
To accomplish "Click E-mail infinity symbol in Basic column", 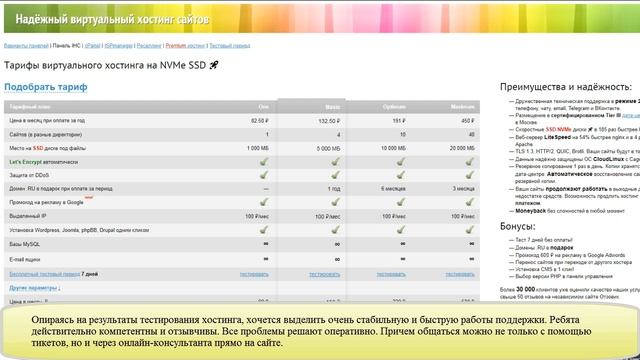I will [337, 260].
